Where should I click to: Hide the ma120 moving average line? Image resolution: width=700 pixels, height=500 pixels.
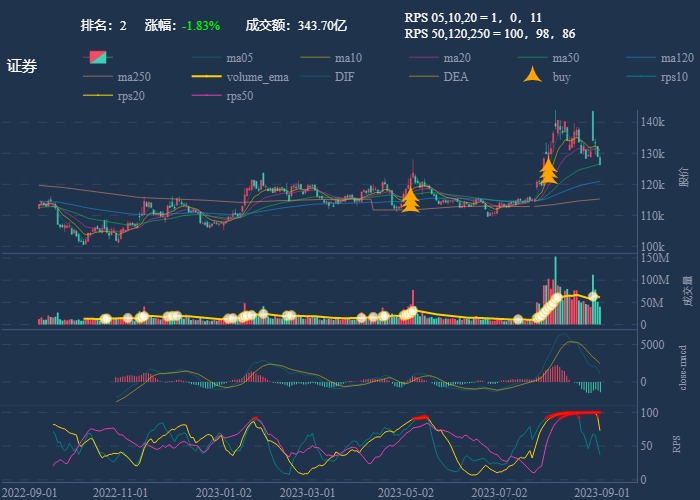click(x=642, y=58)
